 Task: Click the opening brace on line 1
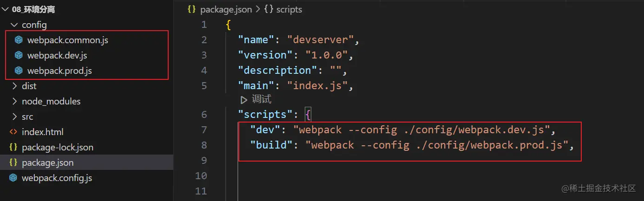pos(228,25)
